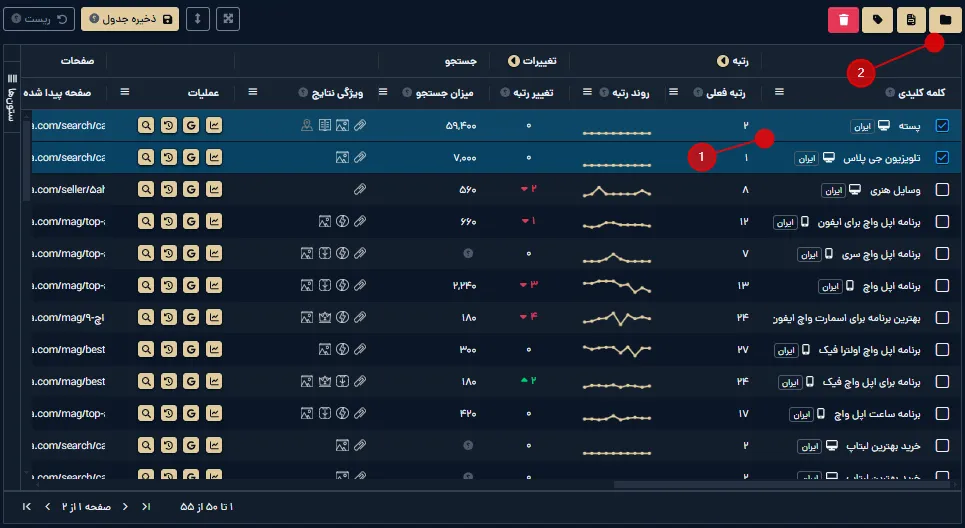Screen dimensions: 965x528
Task: Open column menu for عملیات
Action: (124, 92)
